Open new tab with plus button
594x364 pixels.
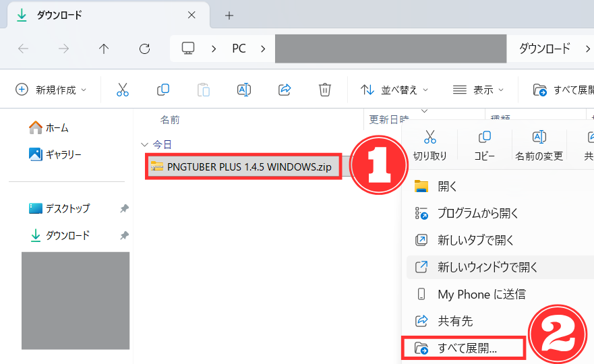coord(229,16)
